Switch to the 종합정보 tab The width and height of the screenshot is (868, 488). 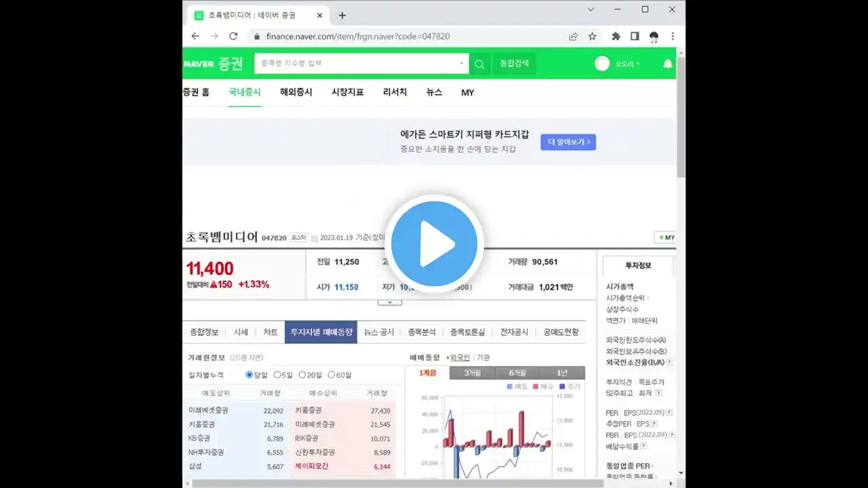click(204, 332)
